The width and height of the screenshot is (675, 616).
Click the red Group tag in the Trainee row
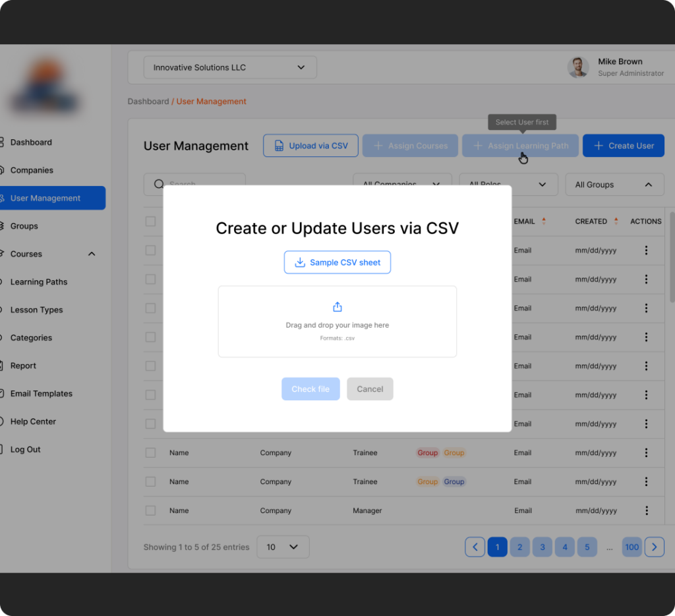click(427, 452)
